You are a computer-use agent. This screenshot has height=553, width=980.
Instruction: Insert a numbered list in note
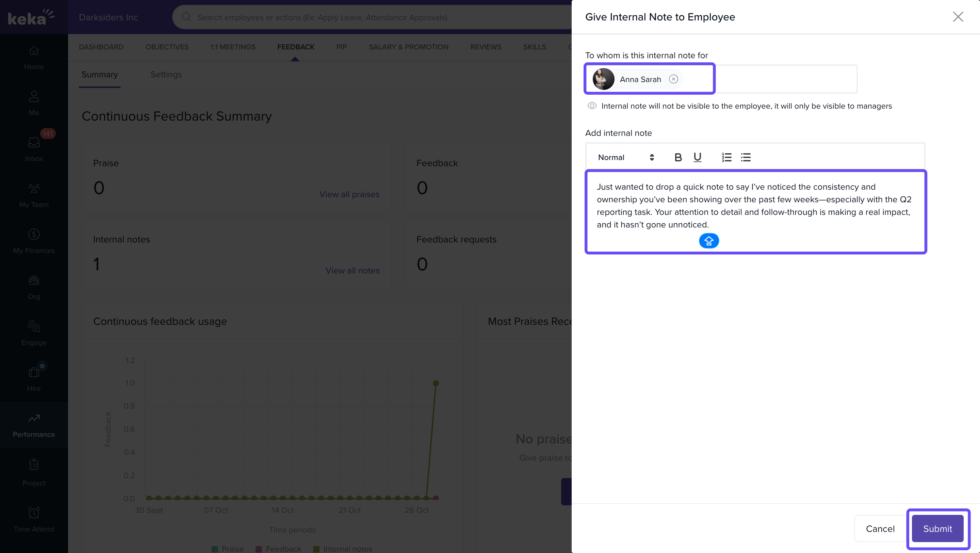coord(726,157)
